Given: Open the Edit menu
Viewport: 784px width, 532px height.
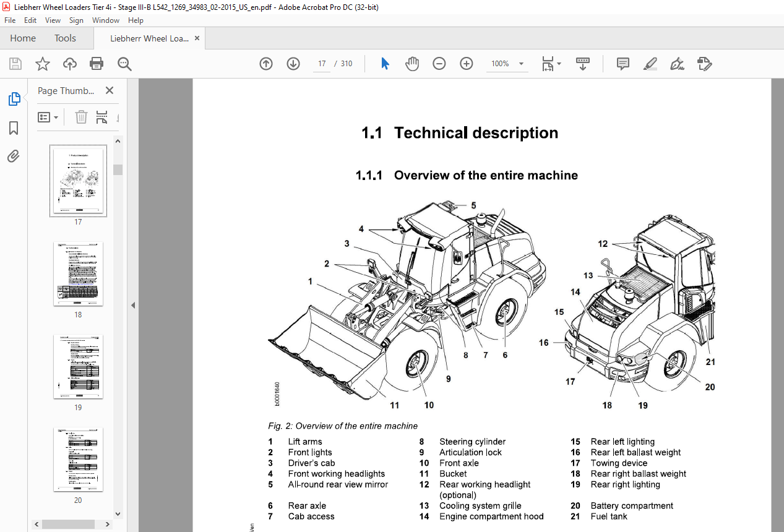Looking at the screenshot, I should 30,20.
